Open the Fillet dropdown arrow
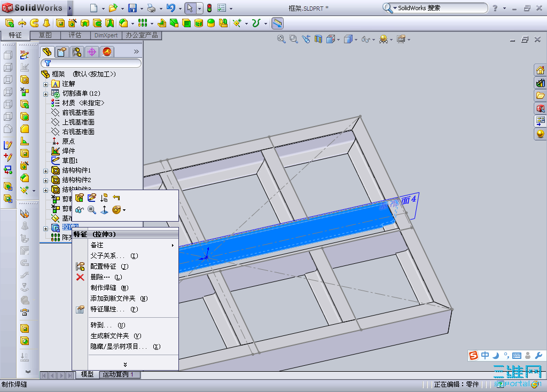This screenshot has width=547, height=392. (132, 23)
